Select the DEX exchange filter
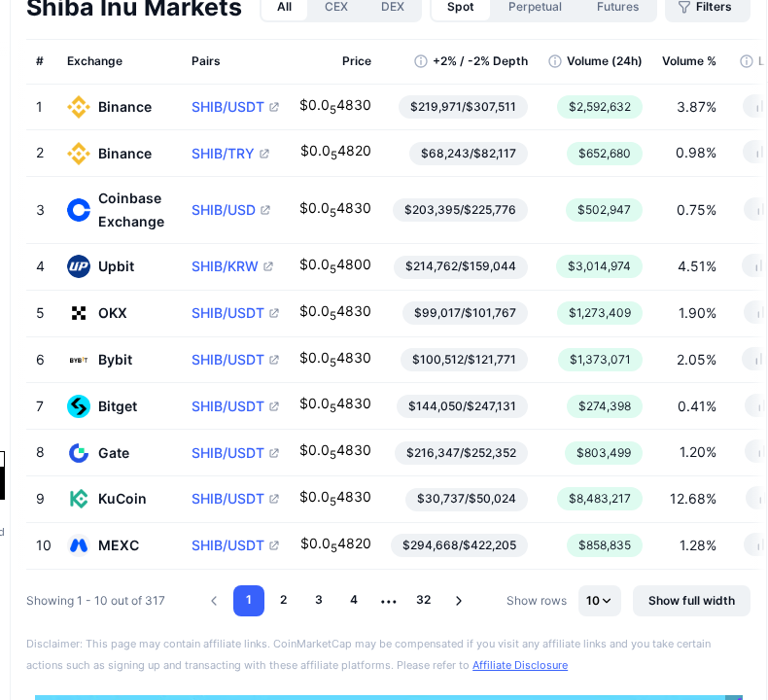Viewport: 768px width, 700px height. [393, 7]
